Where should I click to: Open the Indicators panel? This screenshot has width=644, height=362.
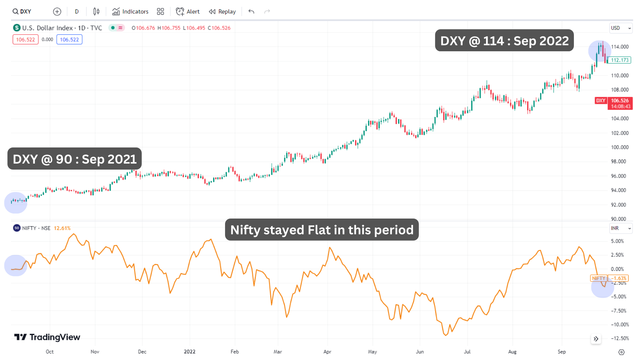[x=130, y=11]
